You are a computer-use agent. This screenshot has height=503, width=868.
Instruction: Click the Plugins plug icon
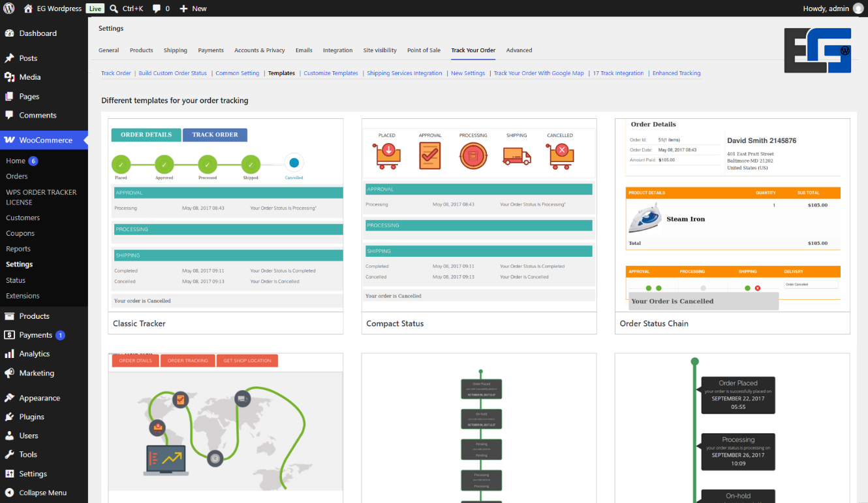pyautogui.click(x=9, y=417)
